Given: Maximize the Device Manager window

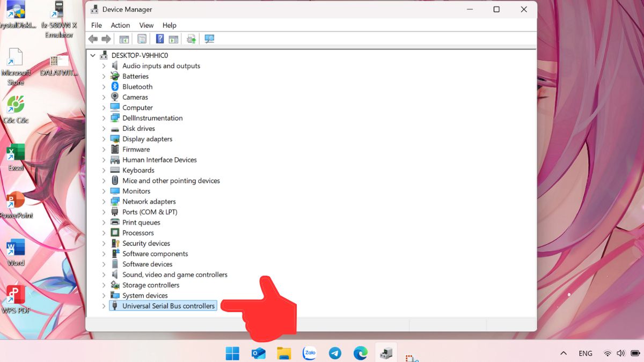Looking at the screenshot, I should point(496,9).
